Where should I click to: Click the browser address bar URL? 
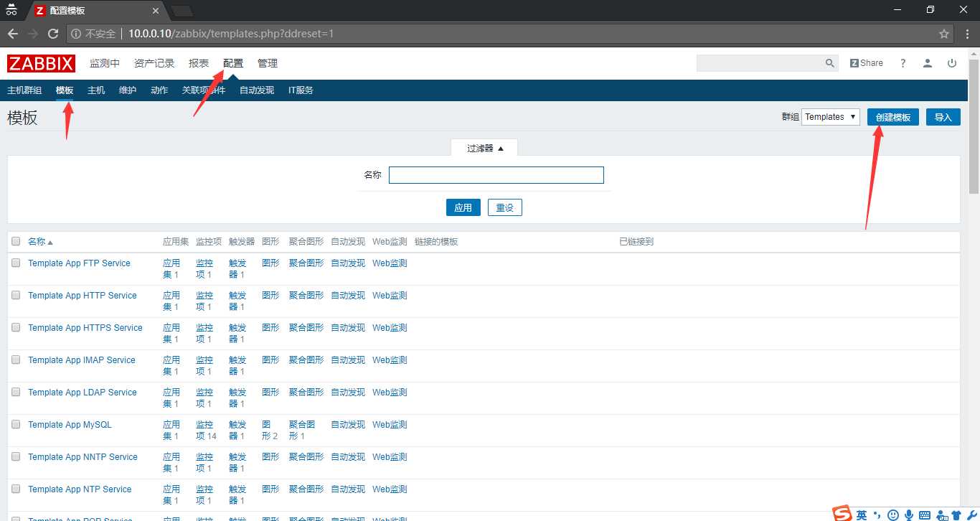[231, 34]
